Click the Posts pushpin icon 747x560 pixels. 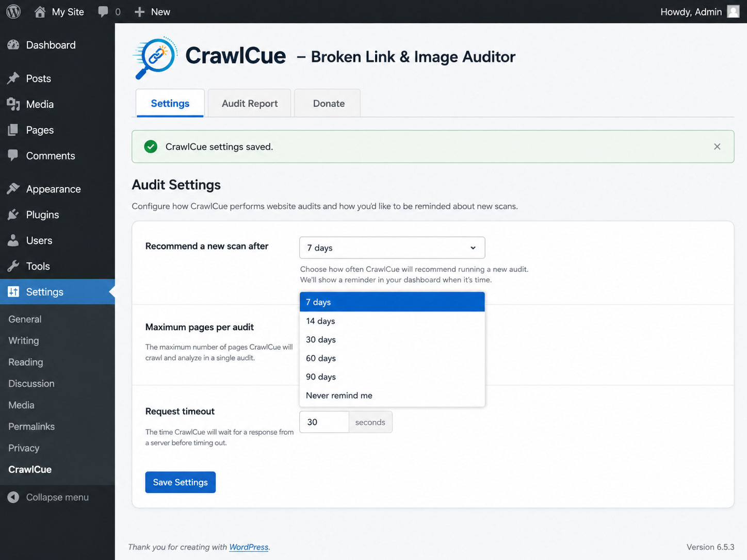click(x=13, y=78)
